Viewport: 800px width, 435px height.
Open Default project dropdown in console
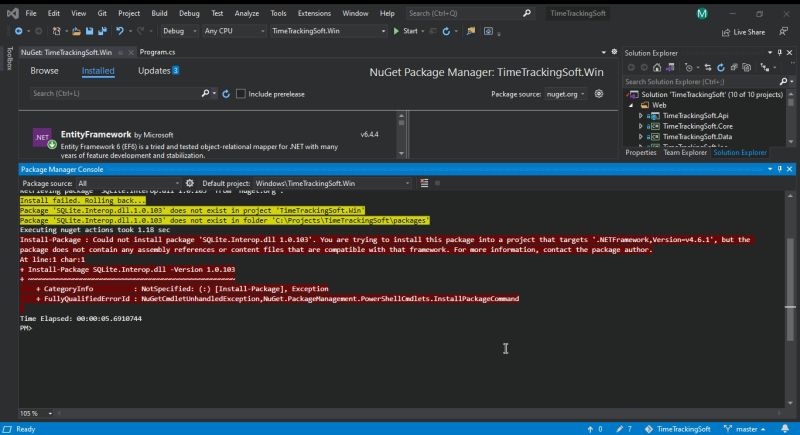click(x=332, y=183)
